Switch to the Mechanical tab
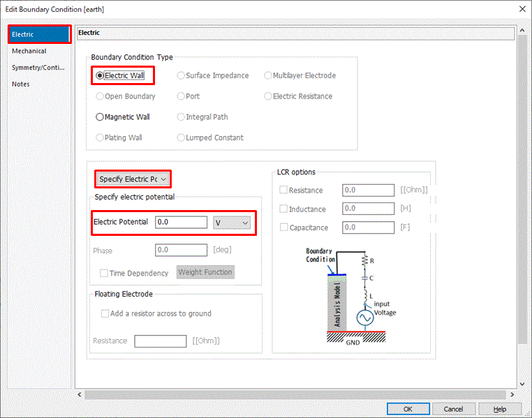This screenshot has height=418, width=532. tap(29, 51)
